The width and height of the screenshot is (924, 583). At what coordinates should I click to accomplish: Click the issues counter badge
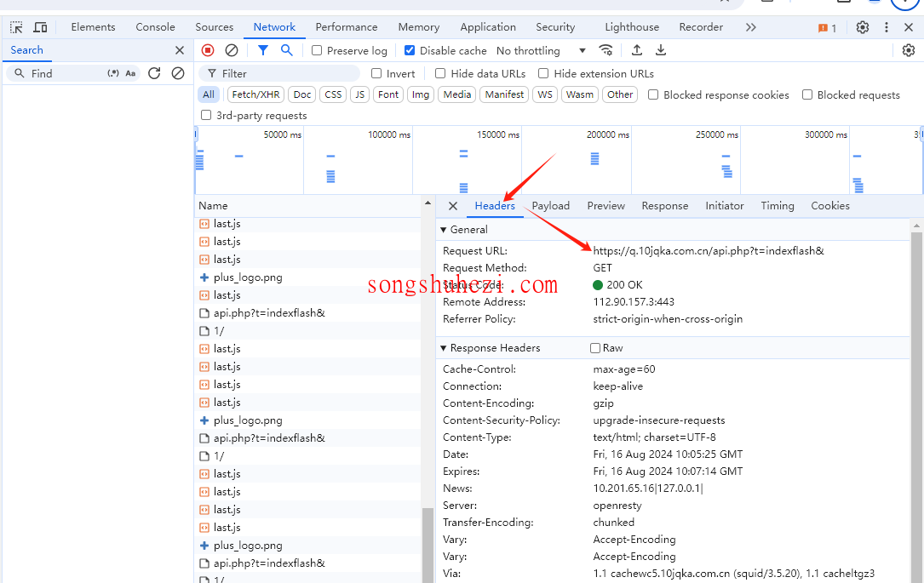(x=827, y=28)
